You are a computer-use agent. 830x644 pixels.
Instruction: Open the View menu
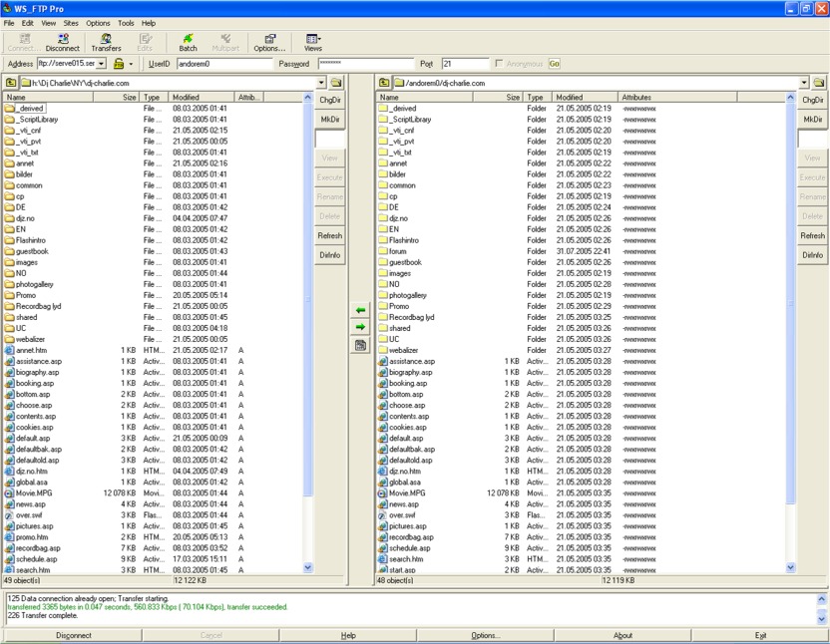48,23
